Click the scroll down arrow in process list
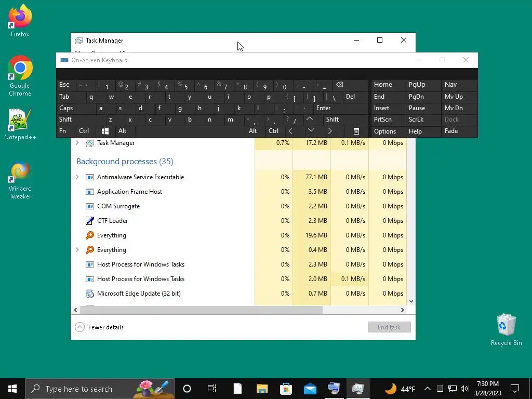Viewport: 532px width, 399px height. [x=411, y=301]
